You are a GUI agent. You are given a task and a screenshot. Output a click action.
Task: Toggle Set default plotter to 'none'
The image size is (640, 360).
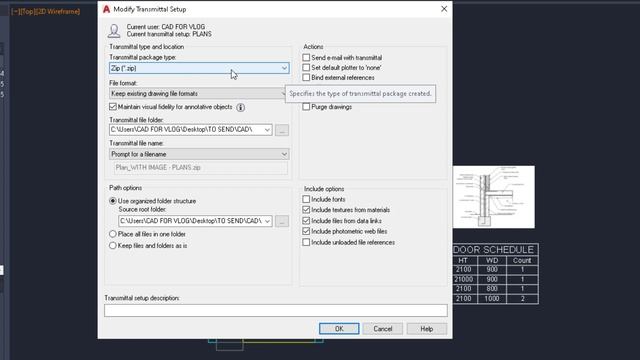pyautogui.click(x=306, y=67)
